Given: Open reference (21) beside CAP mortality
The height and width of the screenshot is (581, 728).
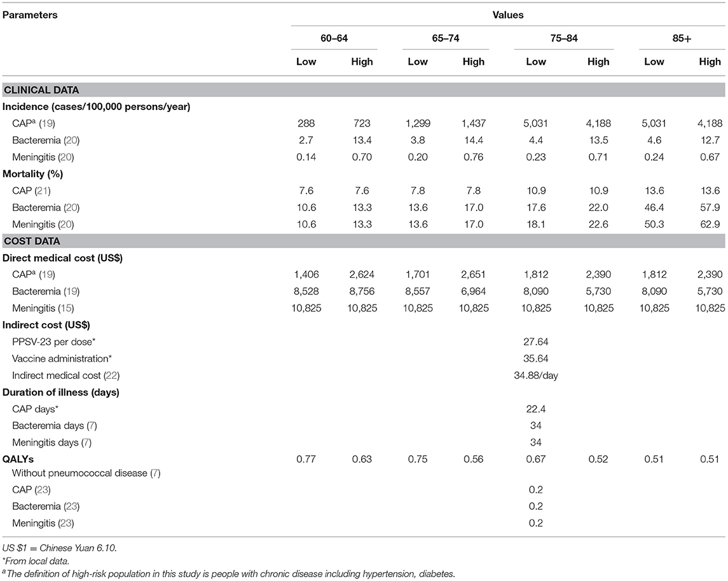Looking at the screenshot, I should click(42, 191).
